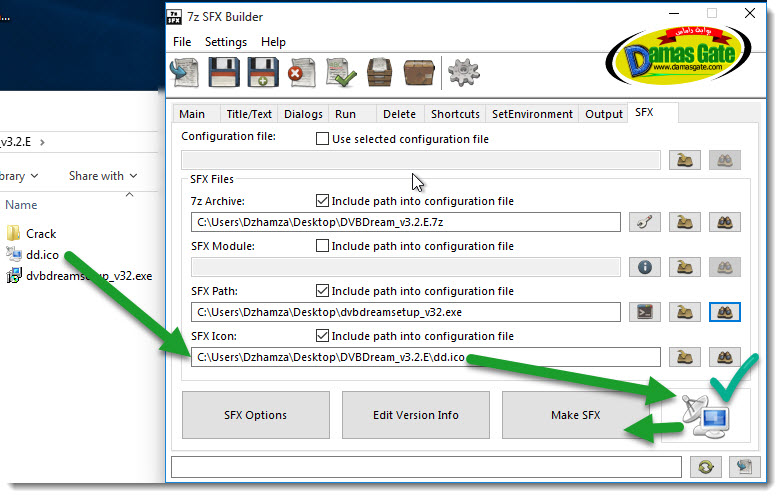Click the v3.2.E breadcrumb segment in Explorer
The image size is (782, 498).
[16, 142]
